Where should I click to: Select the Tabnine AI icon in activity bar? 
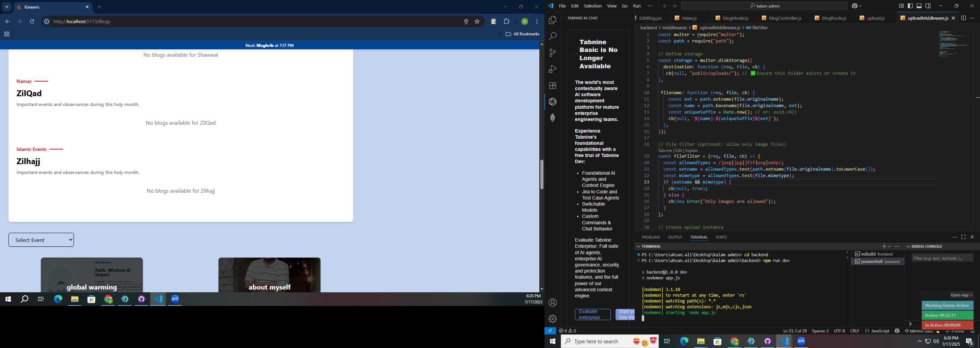(x=552, y=102)
